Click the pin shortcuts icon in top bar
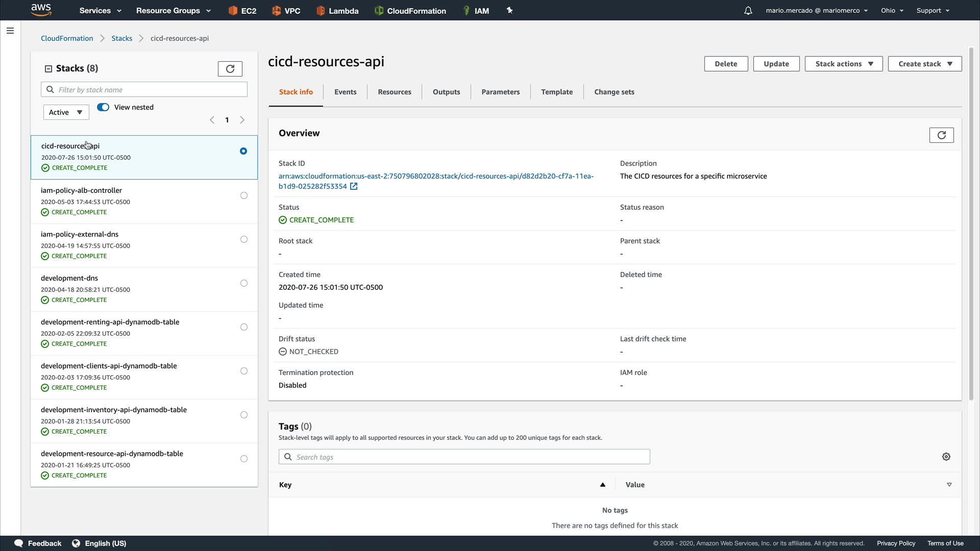 click(x=509, y=10)
